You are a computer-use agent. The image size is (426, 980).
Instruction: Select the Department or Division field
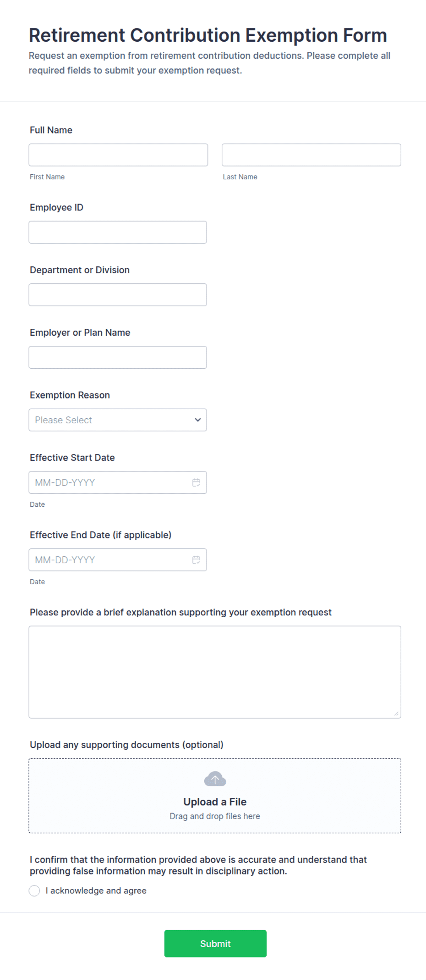118,295
